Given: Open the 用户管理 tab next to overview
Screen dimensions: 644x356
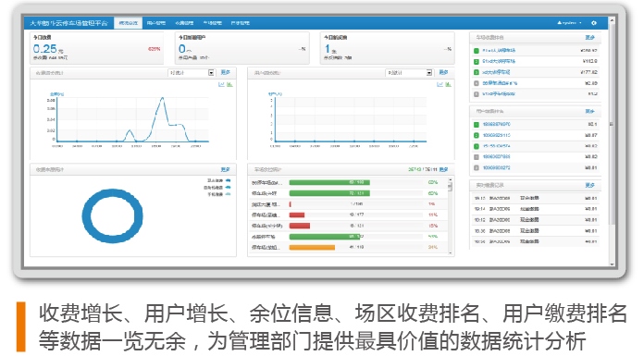Looking at the screenshot, I should (x=156, y=23).
